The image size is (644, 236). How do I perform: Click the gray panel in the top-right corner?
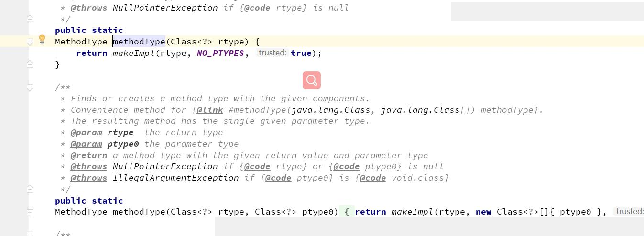click(x=547, y=11)
